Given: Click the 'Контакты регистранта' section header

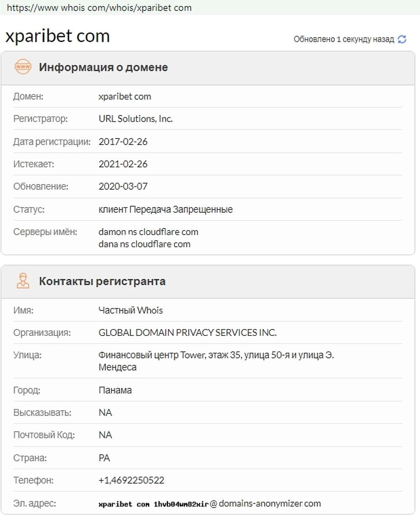Looking at the screenshot, I should point(102,281).
